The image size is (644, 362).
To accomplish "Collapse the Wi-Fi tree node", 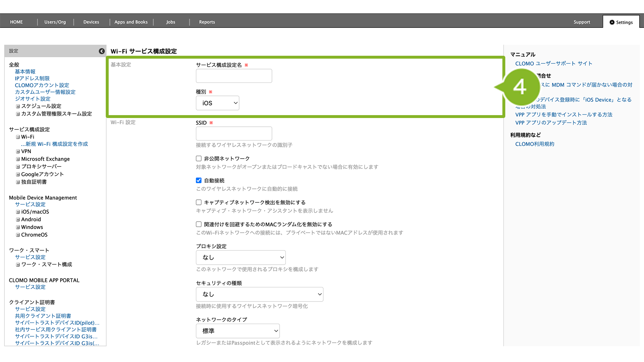I will (18, 137).
